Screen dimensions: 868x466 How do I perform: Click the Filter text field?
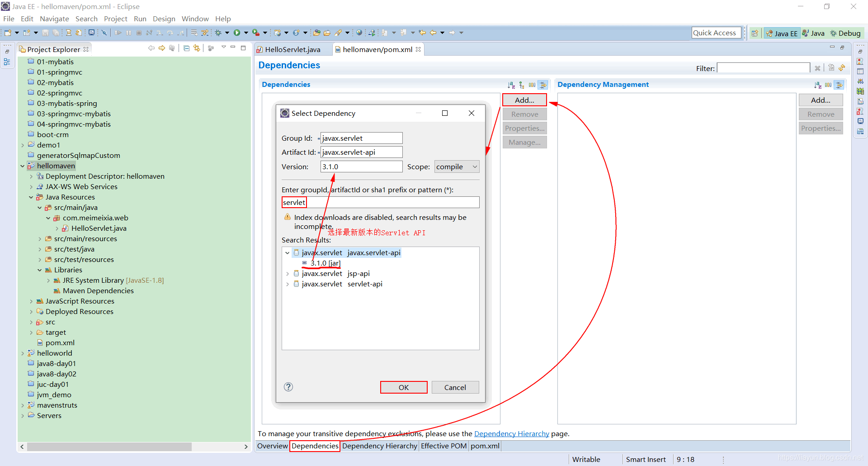coord(764,68)
